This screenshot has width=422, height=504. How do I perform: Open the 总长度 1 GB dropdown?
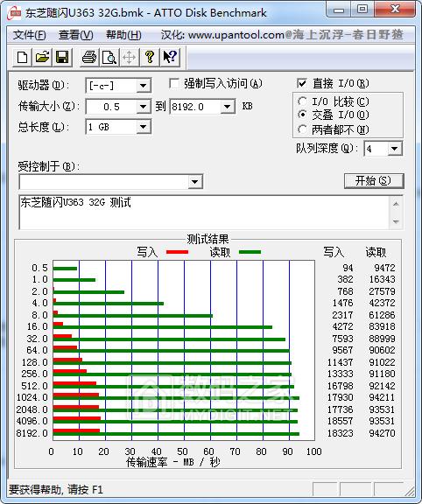click(143, 127)
